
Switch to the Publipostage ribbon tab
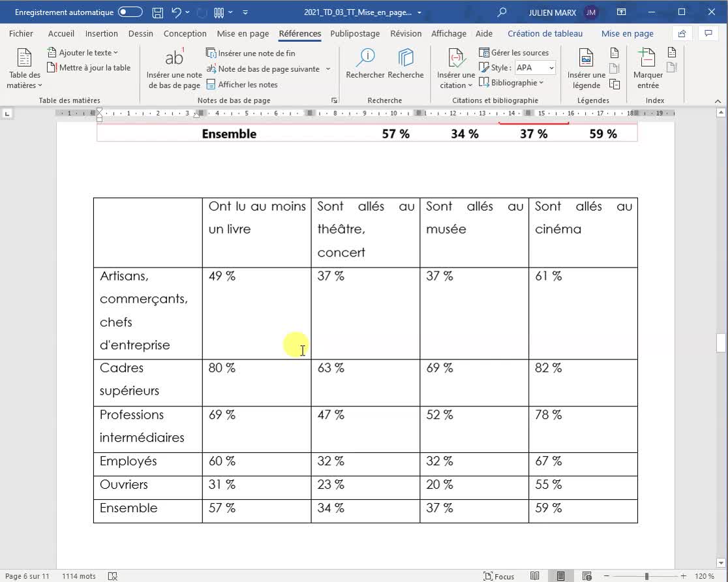tap(354, 33)
